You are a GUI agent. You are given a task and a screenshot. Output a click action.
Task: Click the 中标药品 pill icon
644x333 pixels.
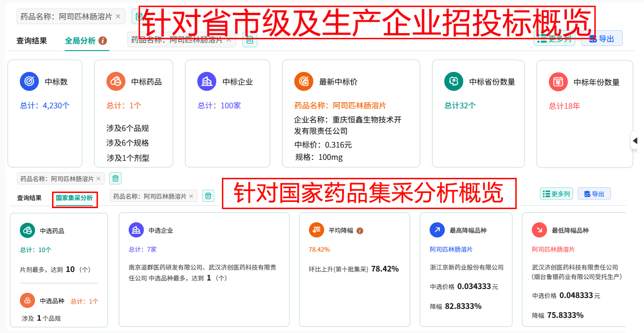point(116,81)
